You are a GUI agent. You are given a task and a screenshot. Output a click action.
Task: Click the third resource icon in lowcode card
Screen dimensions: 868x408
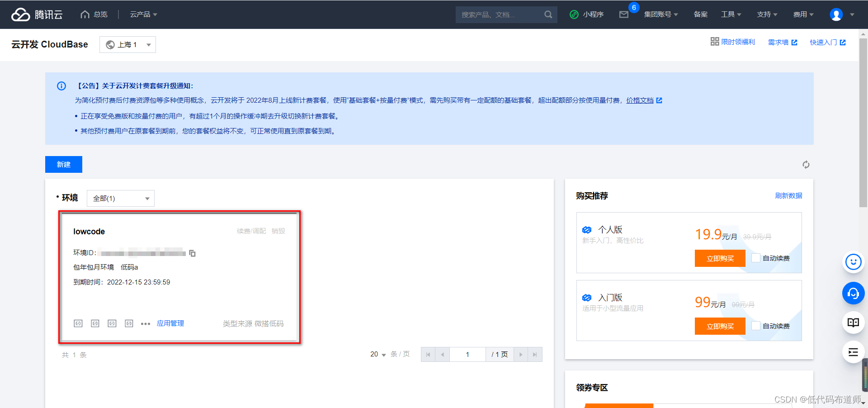[x=112, y=323]
